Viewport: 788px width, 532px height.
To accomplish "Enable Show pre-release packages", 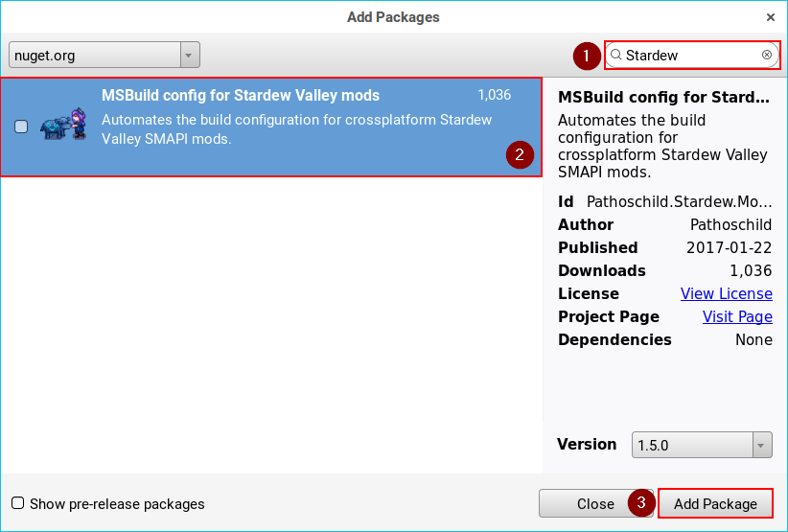I will point(18,503).
